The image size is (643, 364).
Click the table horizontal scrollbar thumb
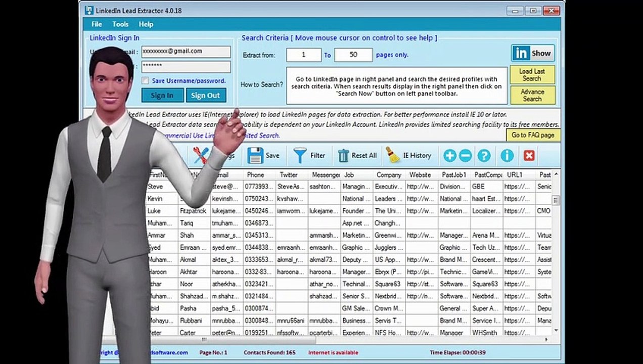click(204, 340)
